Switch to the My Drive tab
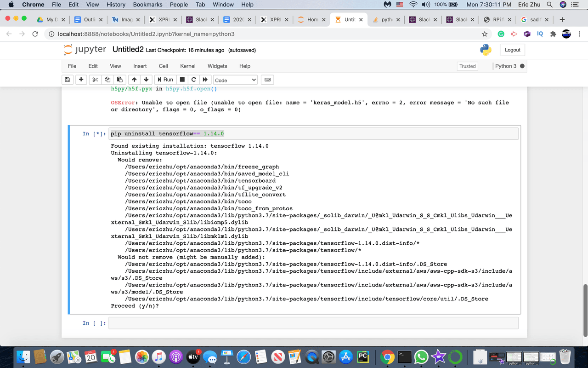This screenshot has height=368, width=588. point(51,20)
